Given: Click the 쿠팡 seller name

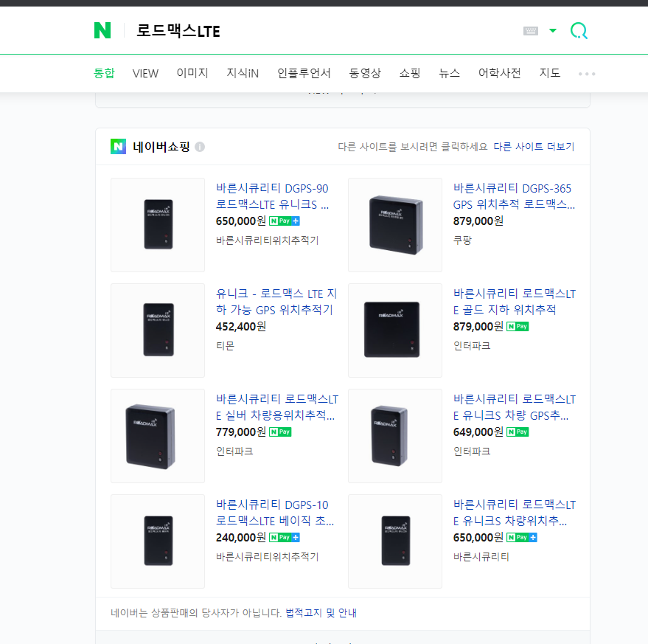Looking at the screenshot, I should click(462, 240).
